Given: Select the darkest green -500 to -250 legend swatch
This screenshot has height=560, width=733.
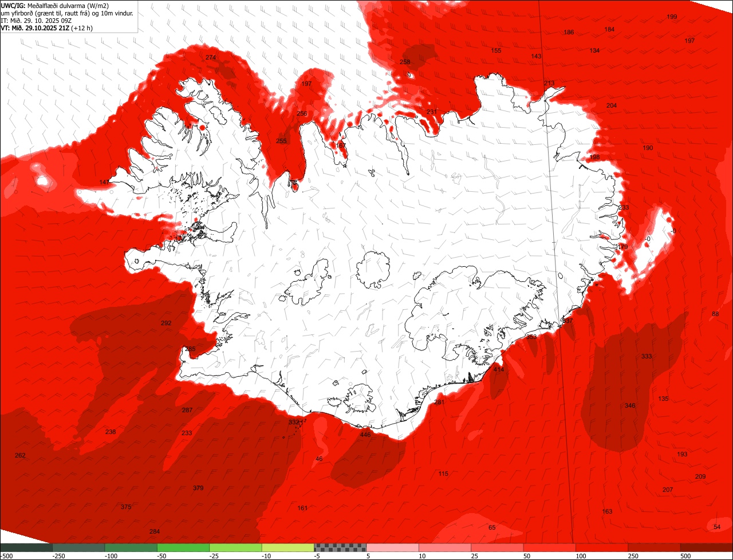Looking at the screenshot, I should (x=26, y=547).
